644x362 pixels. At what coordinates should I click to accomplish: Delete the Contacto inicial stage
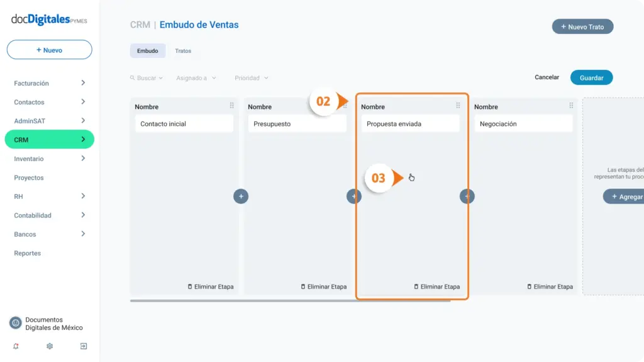[211, 286]
